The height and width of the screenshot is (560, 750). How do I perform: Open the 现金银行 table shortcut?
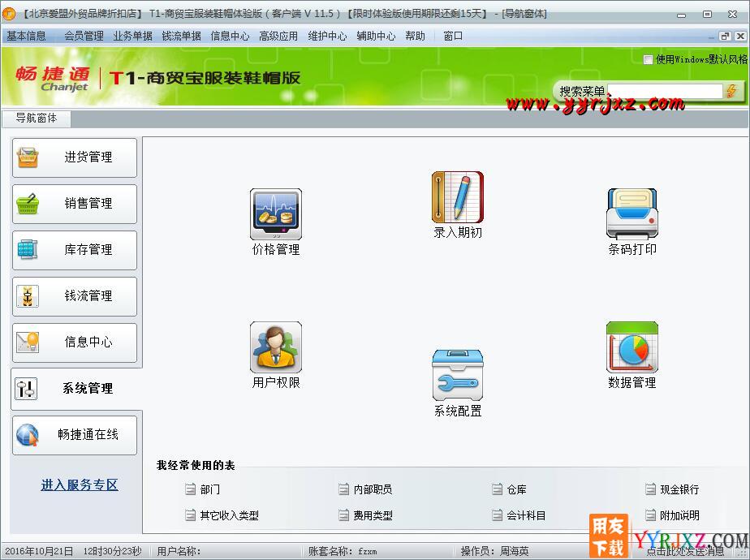click(672, 489)
